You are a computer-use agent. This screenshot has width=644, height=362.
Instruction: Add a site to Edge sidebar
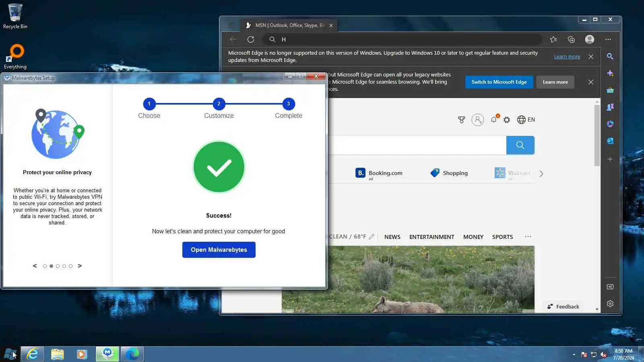click(x=610, y=159)
